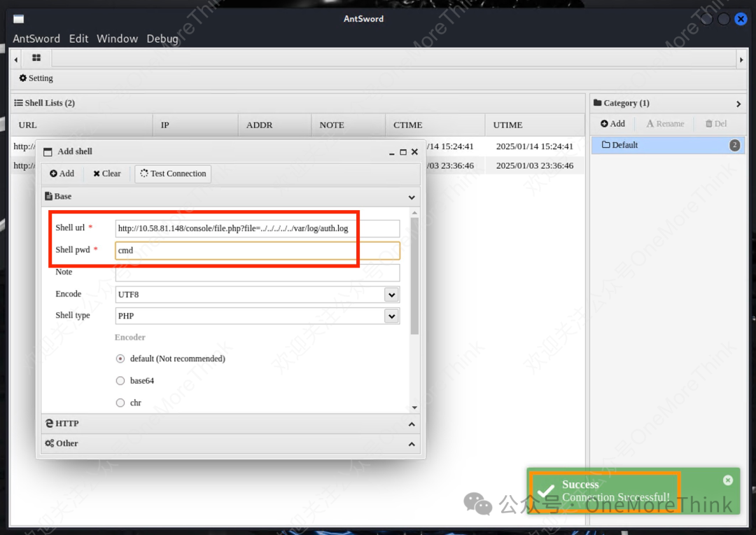Click Clear in Add shell dialog
Image resolution: width=756 pixels, height=535 pixels.
click(107, 174)
